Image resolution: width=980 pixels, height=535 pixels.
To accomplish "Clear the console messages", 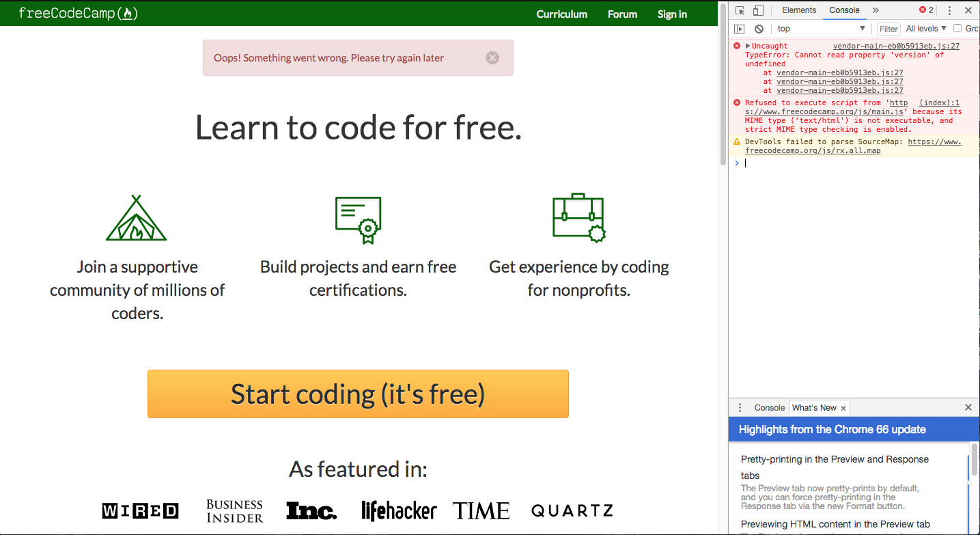I will 759,28.
